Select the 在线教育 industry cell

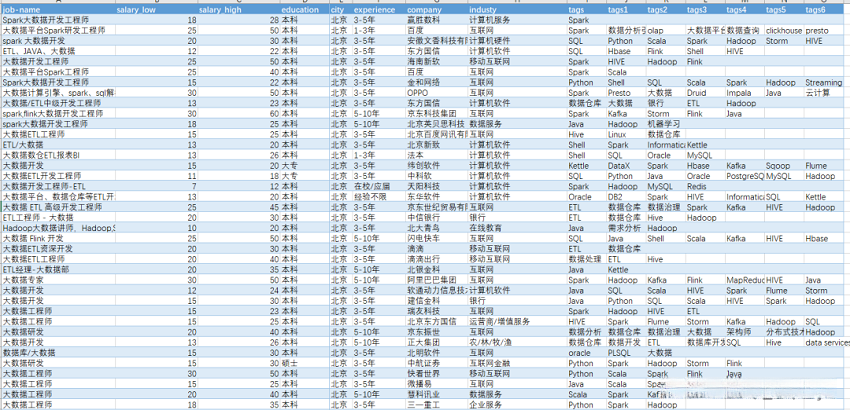click(517, 228)
